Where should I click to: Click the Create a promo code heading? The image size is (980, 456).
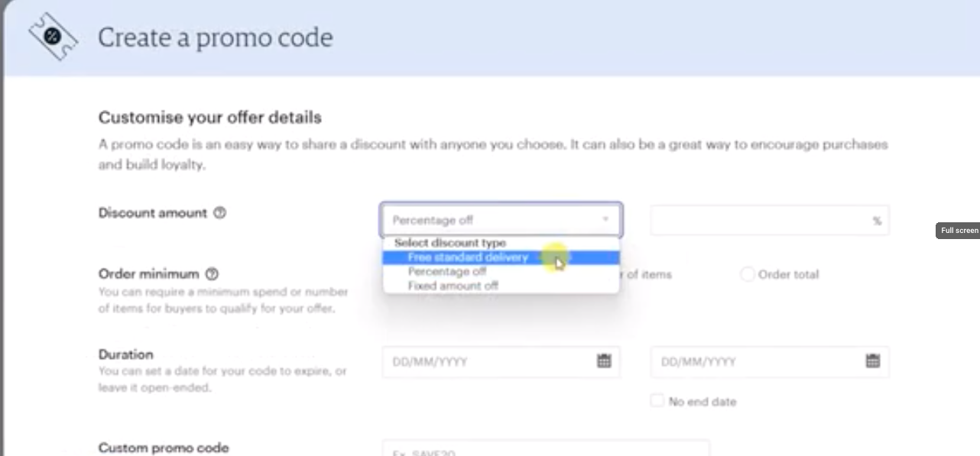[x=215, y=37]
